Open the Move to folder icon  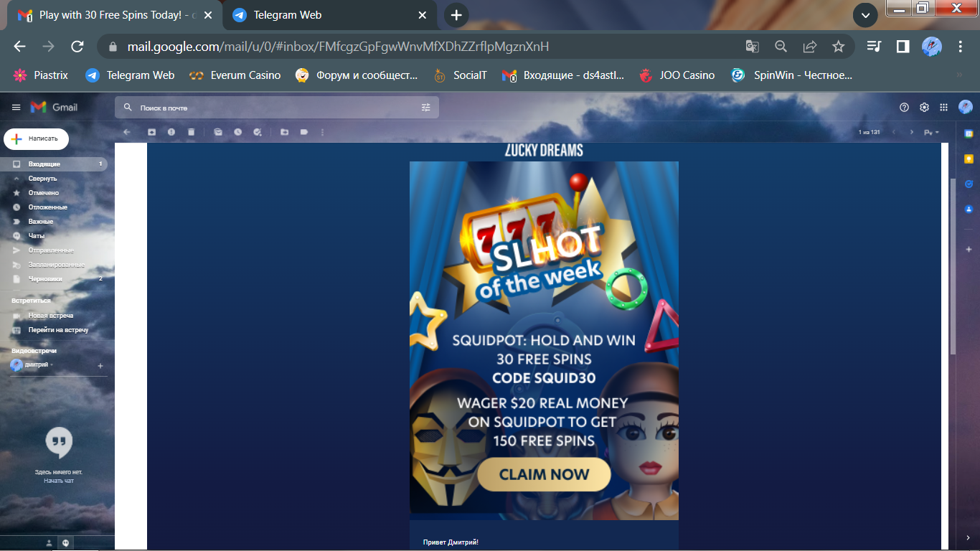pos(284,132)
